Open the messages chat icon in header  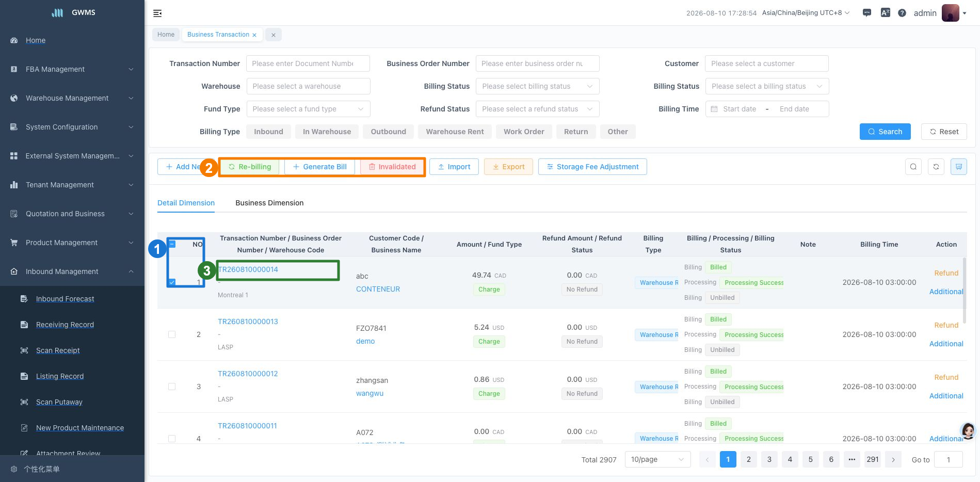click(867, 13)
